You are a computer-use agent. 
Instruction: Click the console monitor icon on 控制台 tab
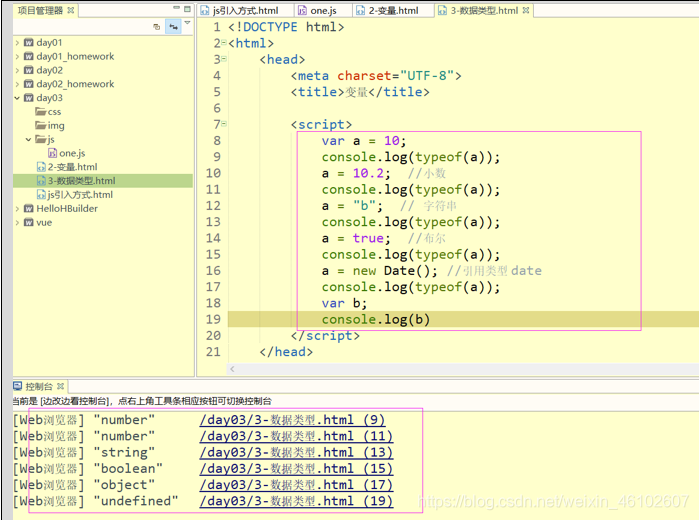point(18,386)
